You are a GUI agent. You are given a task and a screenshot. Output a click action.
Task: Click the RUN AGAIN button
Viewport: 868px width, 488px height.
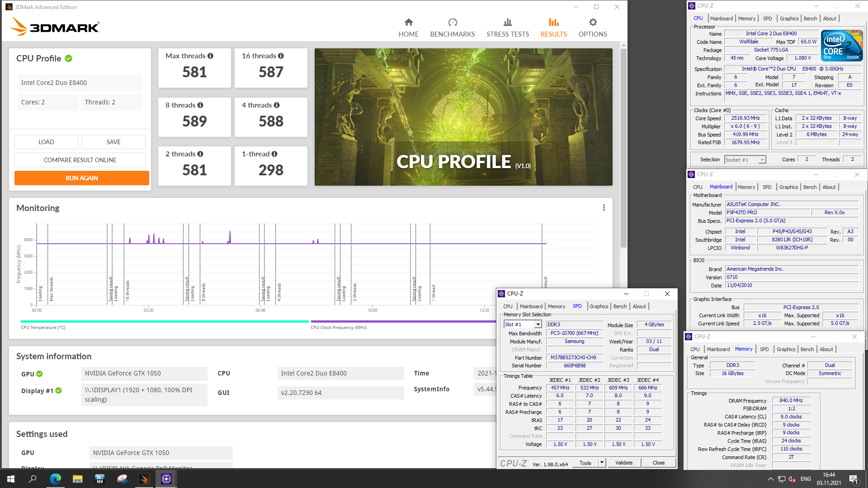(x=82, y=178)
